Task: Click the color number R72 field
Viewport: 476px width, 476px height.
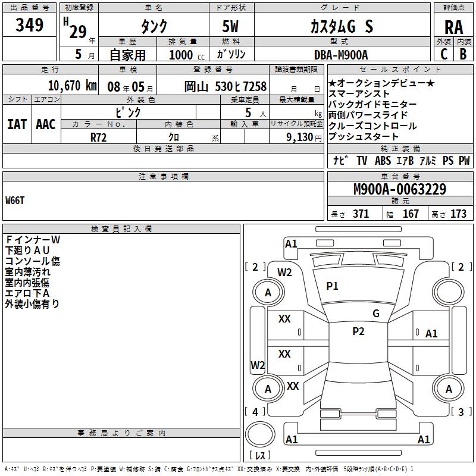Action: click(x=99, y=137)
